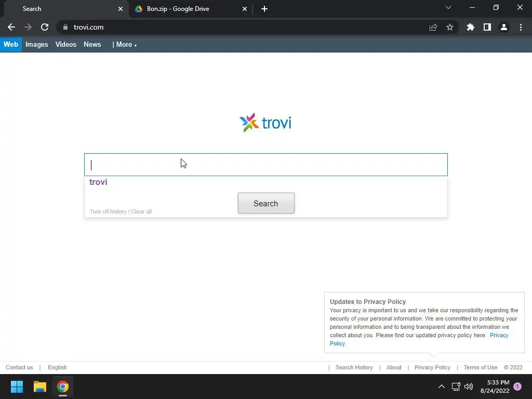Switch to the Bon.zip - Google Drive tab
Screen dimensions: 532x399
tap(191, 9)
